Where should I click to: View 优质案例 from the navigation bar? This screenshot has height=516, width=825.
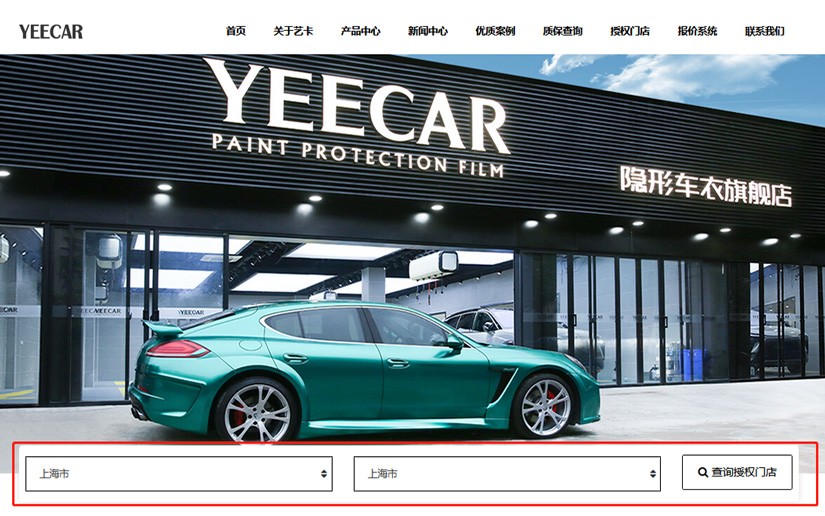click(x=495, y=31)
